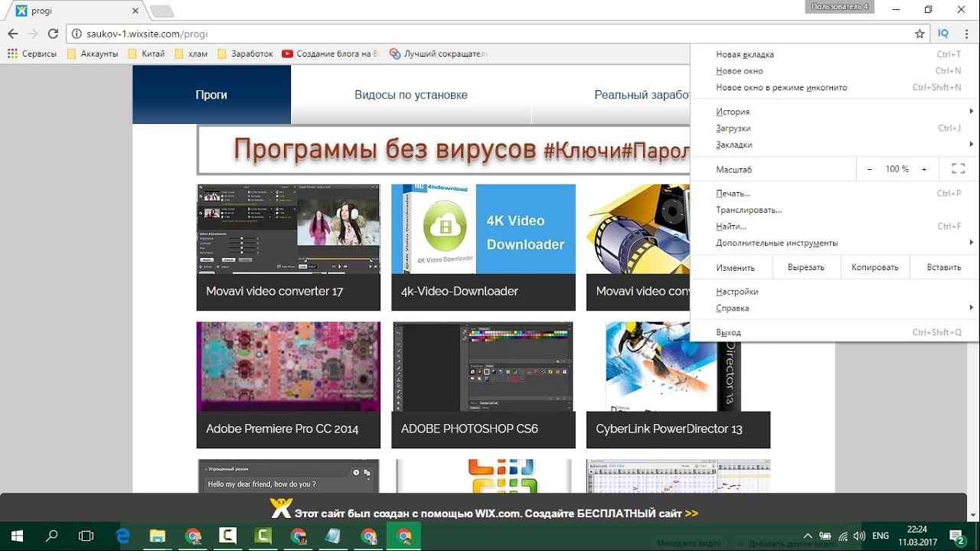Open File Explorer from the taskbar
Screen dimensions: 980x551
(x=158, y=536)
